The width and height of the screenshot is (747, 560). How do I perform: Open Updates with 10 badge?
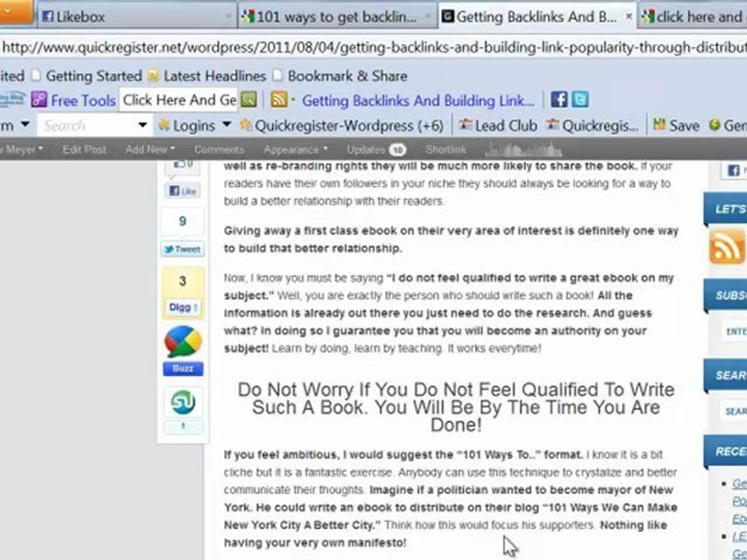pyautogui.click(x=377, y=149)
